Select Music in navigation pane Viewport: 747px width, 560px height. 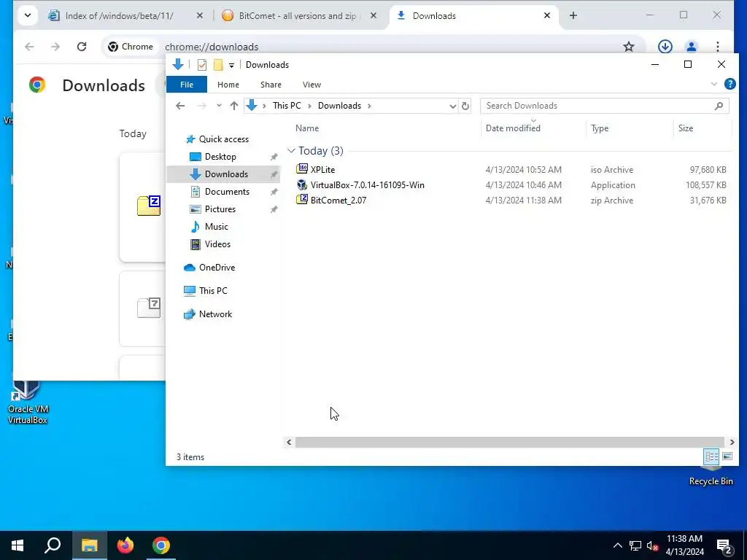pos(216,227)
